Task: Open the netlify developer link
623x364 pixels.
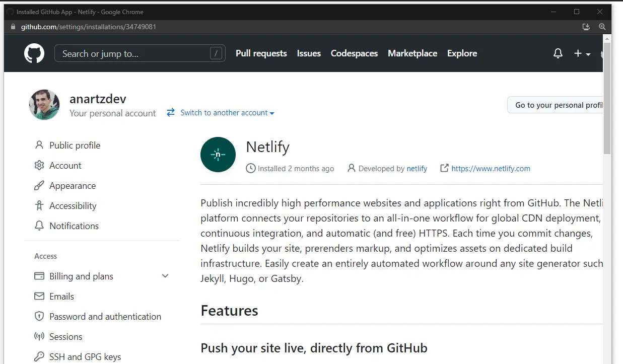Action: click(417, 169)
